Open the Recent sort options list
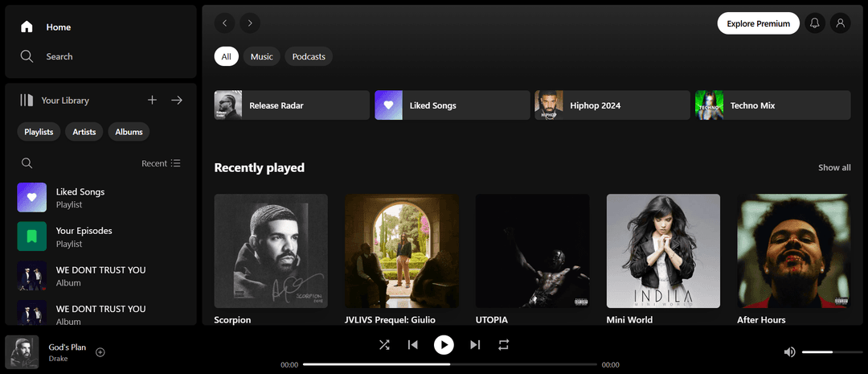Image resolution: width=868 pixels, height=374 pixels. [161, 163]
